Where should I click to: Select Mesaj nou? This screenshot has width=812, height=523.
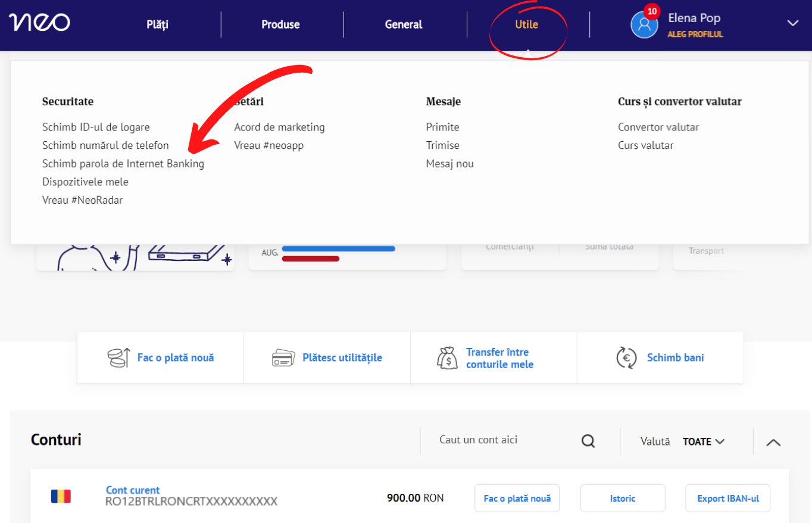449,163
